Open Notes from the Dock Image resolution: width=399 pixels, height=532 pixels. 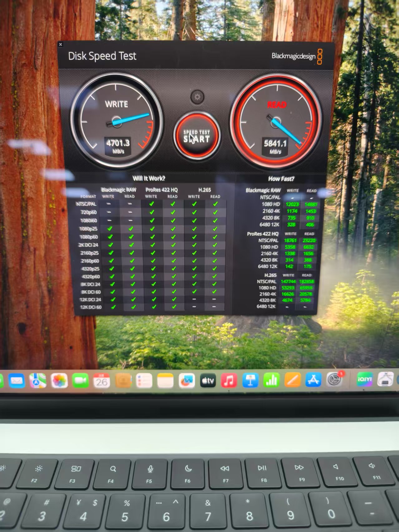165,381
